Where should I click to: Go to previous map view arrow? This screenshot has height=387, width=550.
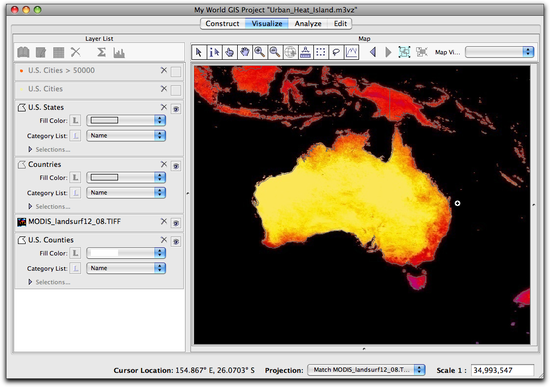(x=373, y=52)
